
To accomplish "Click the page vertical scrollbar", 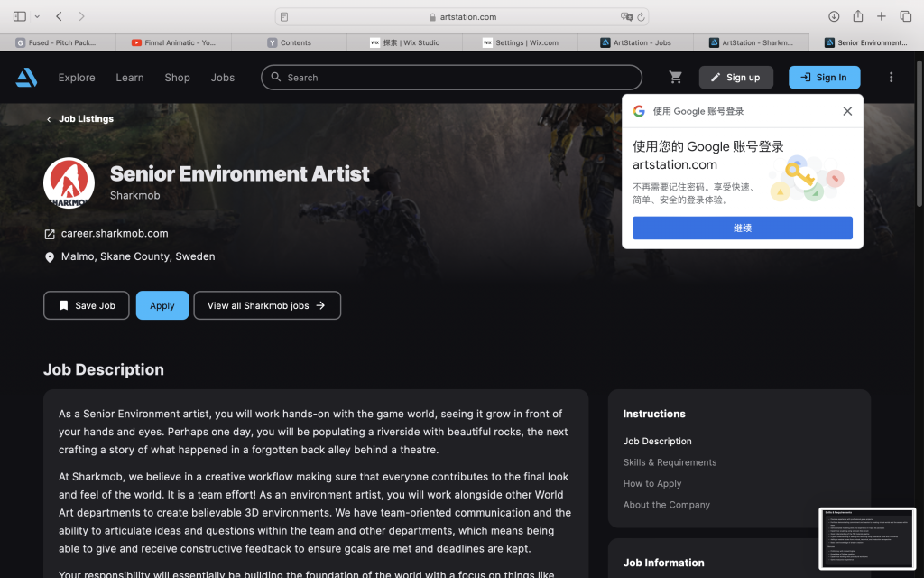I will (x=919, y=133).
